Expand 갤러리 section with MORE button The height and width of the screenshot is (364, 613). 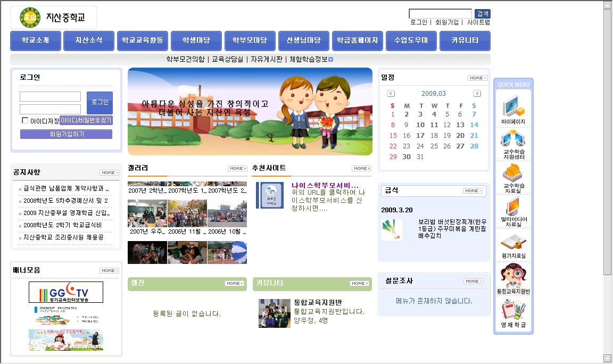point(237,168)
